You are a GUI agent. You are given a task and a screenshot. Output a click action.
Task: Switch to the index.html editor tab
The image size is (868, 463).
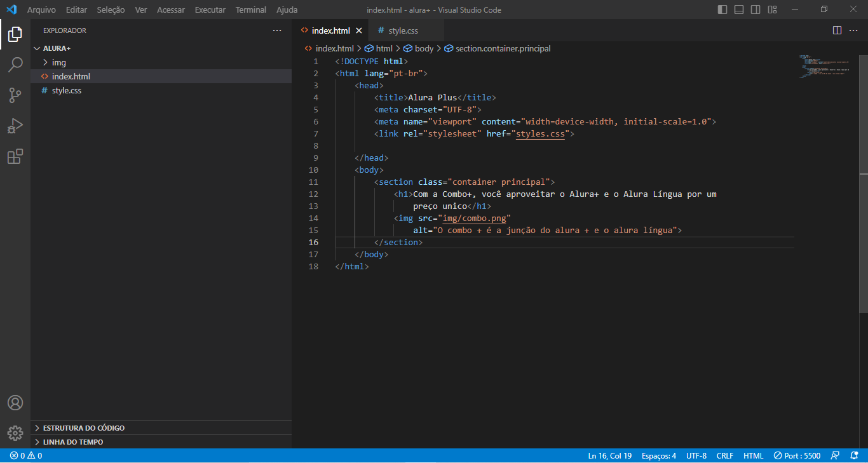click(x=330, y=30)
